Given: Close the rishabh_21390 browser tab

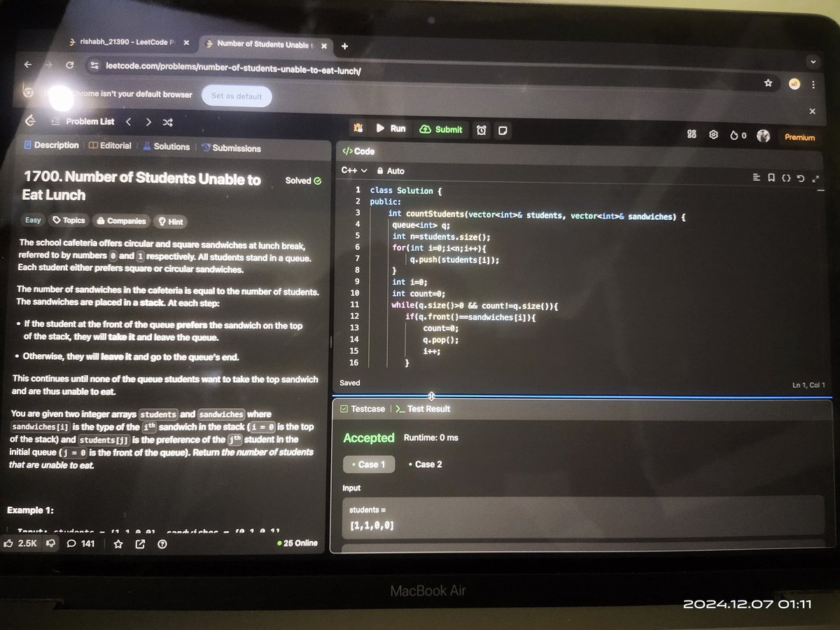Looking at the screenshot, I should (x=185, y=43).
